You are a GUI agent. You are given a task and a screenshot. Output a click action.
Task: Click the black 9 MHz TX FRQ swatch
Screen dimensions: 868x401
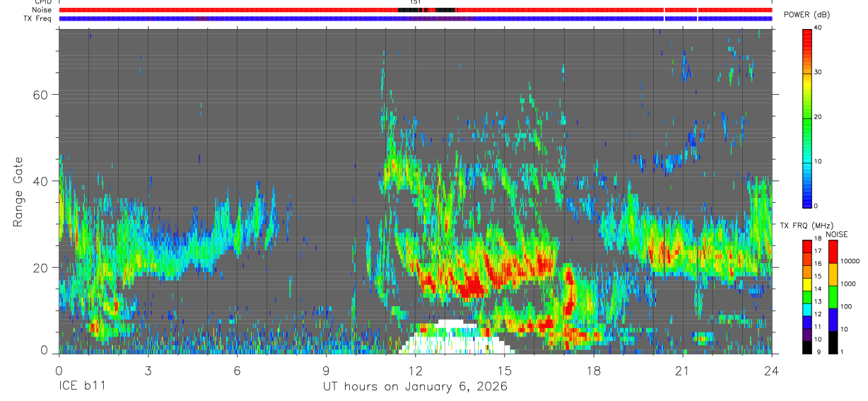pyautogui.click(x=807, y=347)
